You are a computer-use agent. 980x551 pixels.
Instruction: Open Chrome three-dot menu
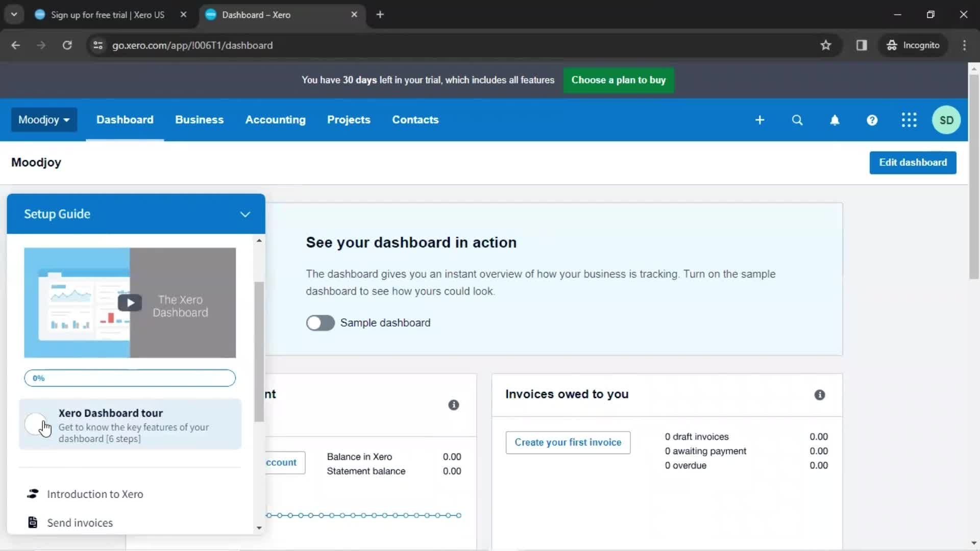tap(964, 45)
